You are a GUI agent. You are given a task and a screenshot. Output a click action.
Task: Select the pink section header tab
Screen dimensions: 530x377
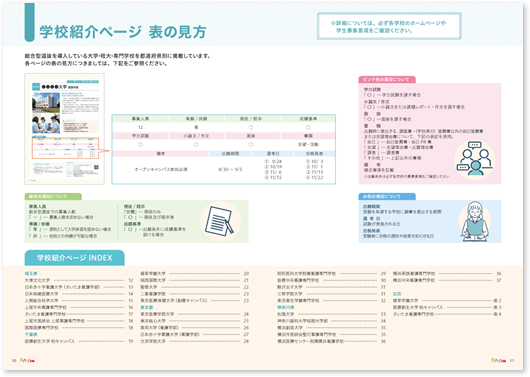(x=387, y=79)
